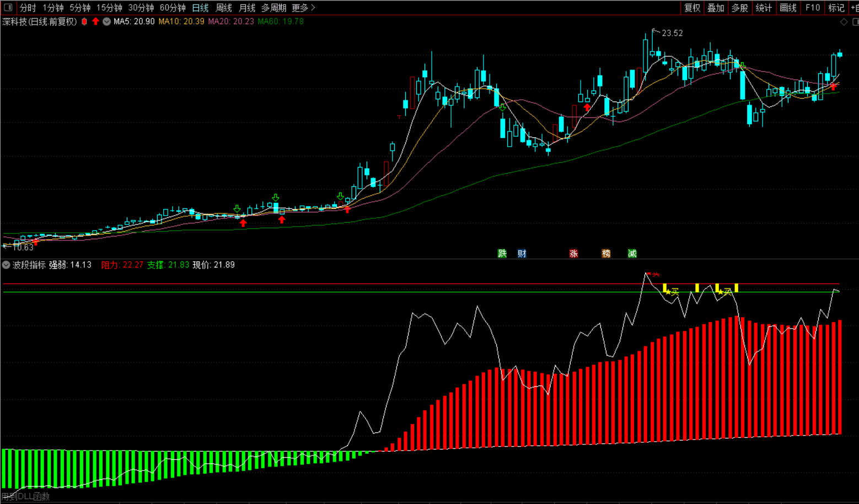Screen dimensions: 859x504
Task: Switch to 分时 intraday chart
Action: pos(28,8)
